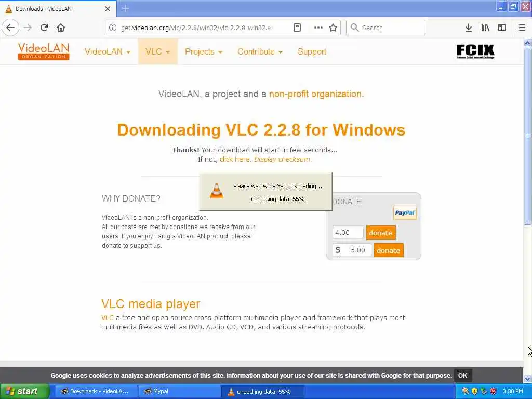Open the Contribute dropdown menu
This screenshot has height=399, width=532.
pyautogui.click(x=260, y=51)
